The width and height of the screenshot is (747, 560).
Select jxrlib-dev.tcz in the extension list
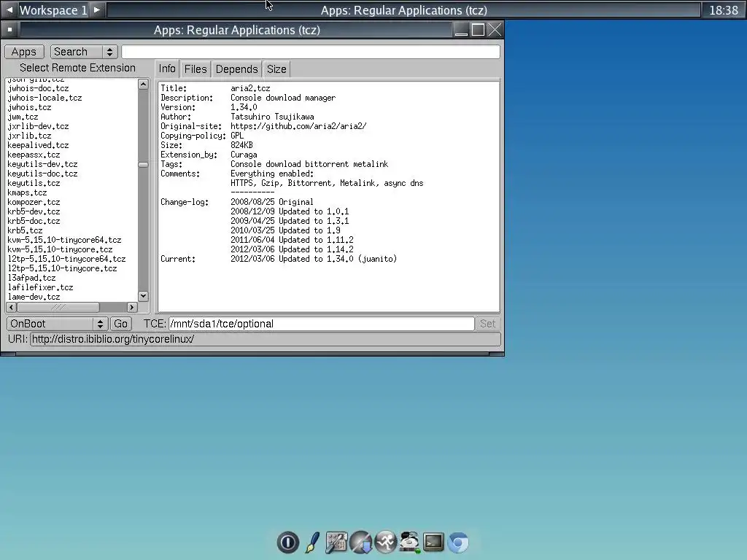(38, 126)
